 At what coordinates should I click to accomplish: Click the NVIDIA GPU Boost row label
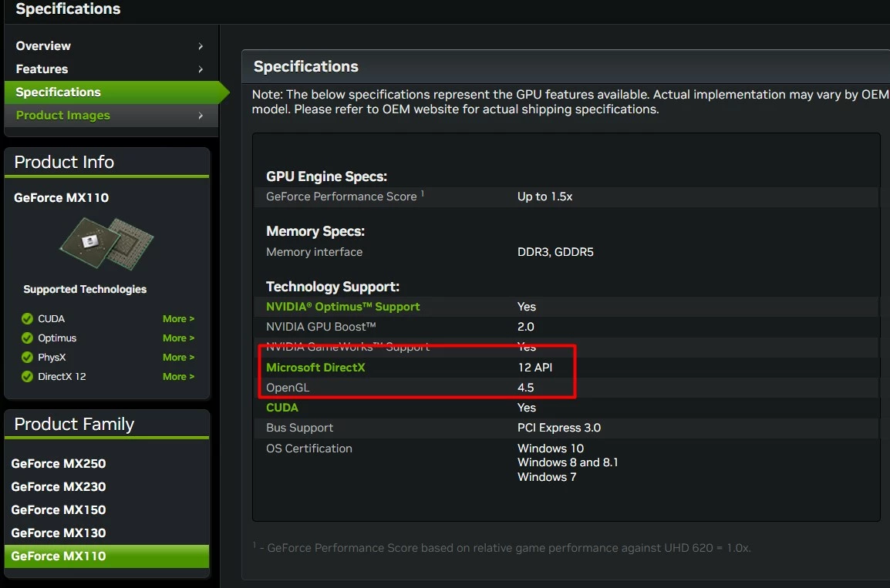[x=322, y=328]
